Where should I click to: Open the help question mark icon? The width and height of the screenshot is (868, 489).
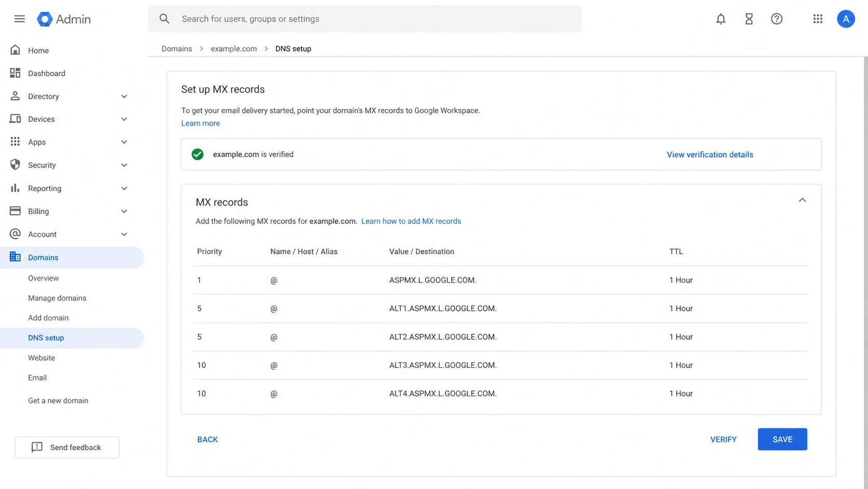click(777, 19)
